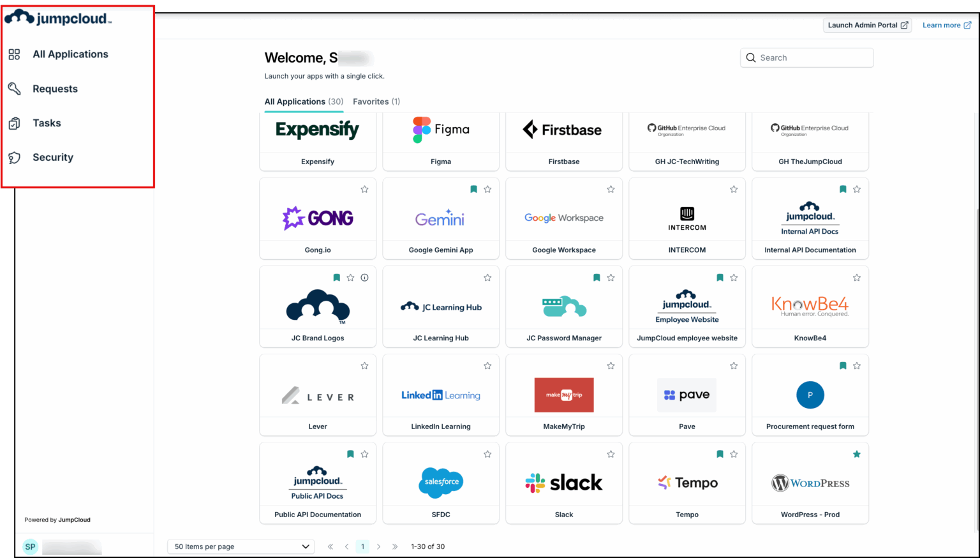The width and height of the screenshot is (980, 558).
Task: Open the Procurement request form tile
Action: tap(810, 395)
